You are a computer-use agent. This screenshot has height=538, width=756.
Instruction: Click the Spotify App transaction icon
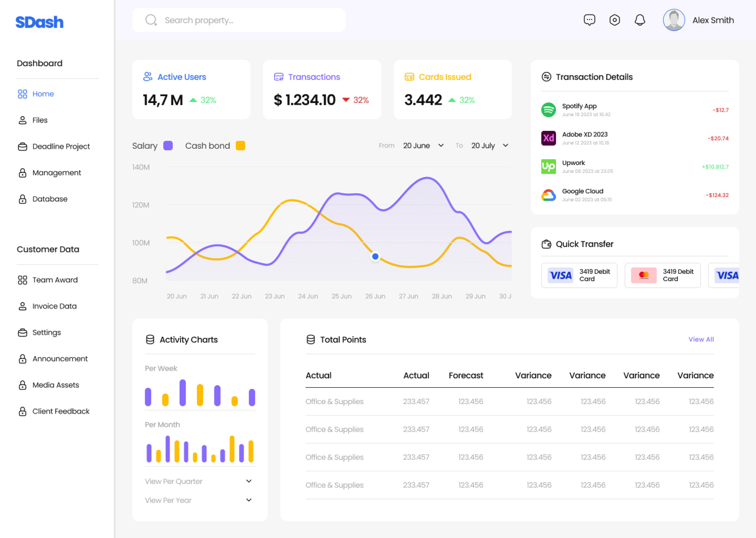pos(548,110)
